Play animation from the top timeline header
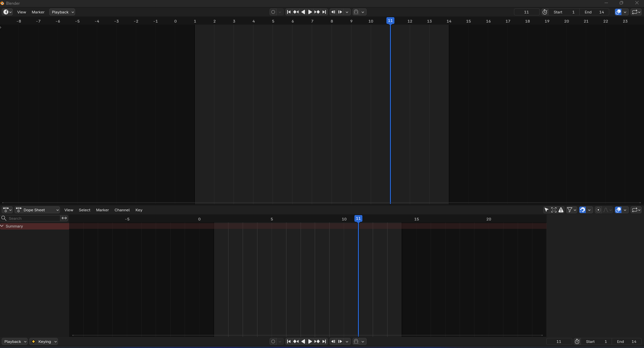The height and width of the screenshot is (348, 644). [x=310, y=12]
